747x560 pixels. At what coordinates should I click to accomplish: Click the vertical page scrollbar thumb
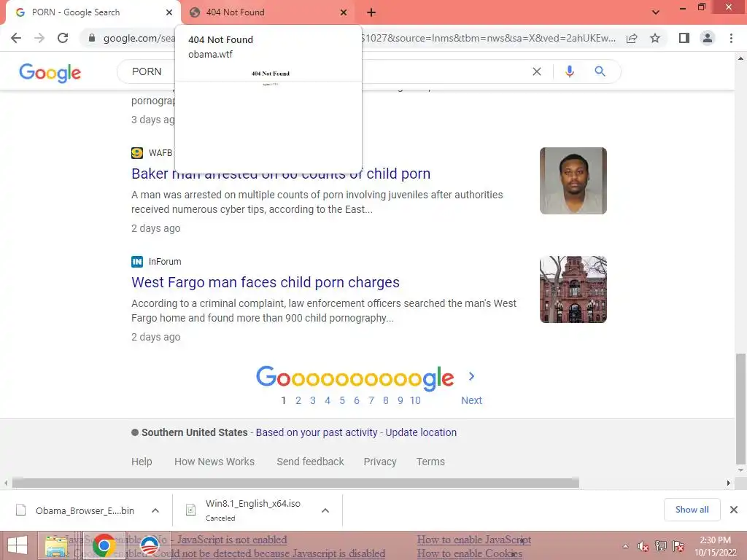click(740, 408)
